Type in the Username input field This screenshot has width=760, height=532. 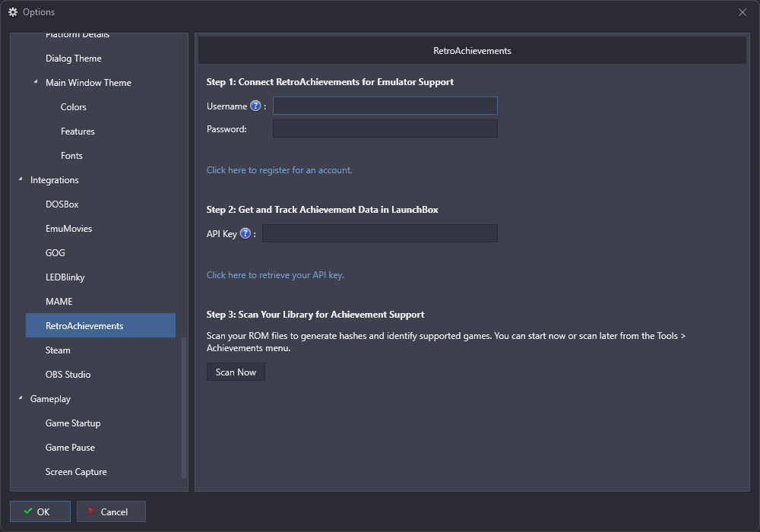385,106
